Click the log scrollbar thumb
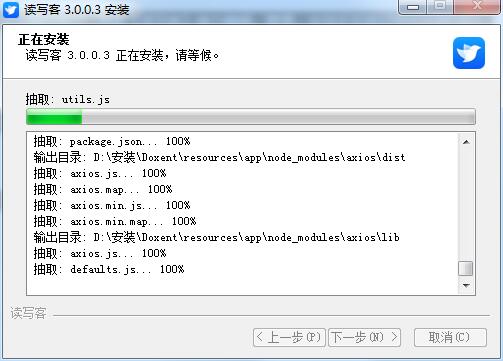Viewport: 503px width, 361px height. point(466,268)
